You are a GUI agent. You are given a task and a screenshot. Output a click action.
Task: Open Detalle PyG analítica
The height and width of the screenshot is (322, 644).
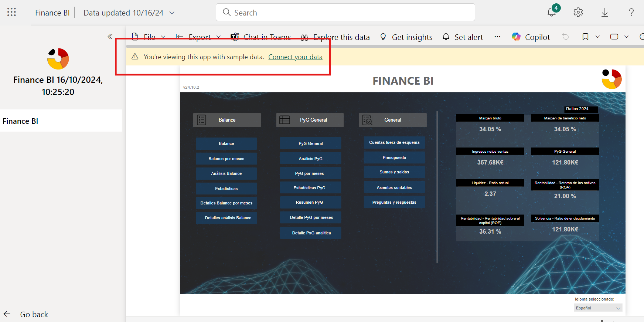pos(310,233)
